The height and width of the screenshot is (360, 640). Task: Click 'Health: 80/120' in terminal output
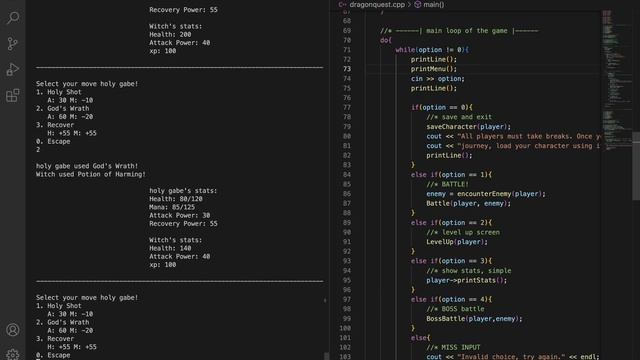176,199
